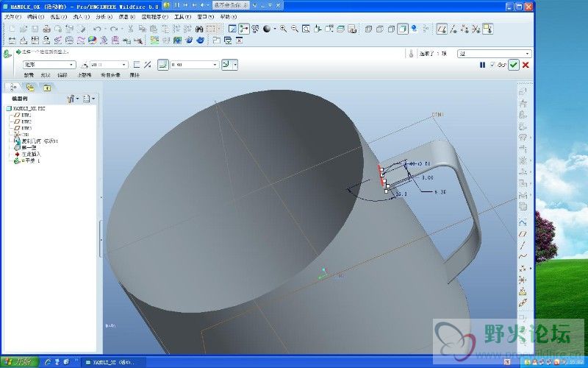This screenshot has height=368, width=588.
Task: Expand the arrow beside the flange direction button
Action: (x=235, y=65)
